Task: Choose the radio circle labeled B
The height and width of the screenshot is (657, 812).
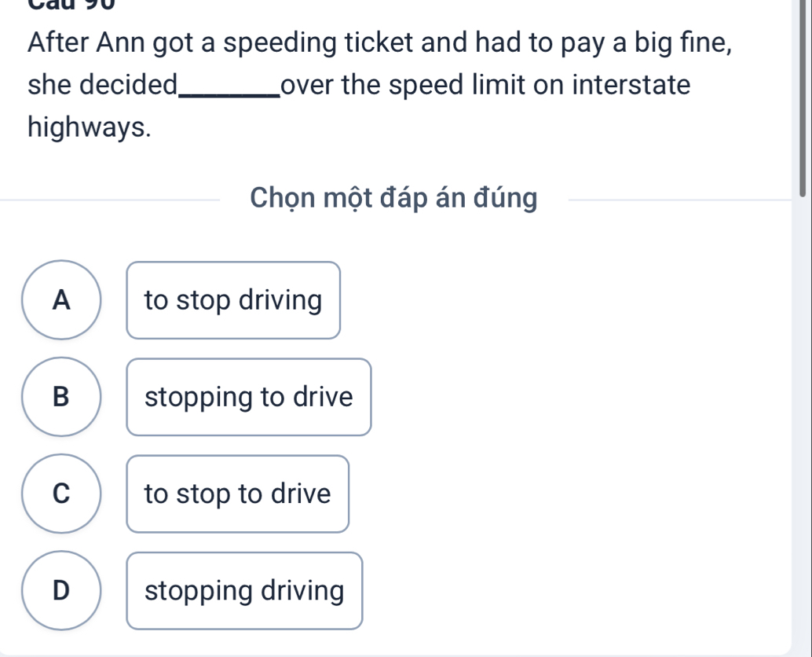Action: click(x=62, y=397)
